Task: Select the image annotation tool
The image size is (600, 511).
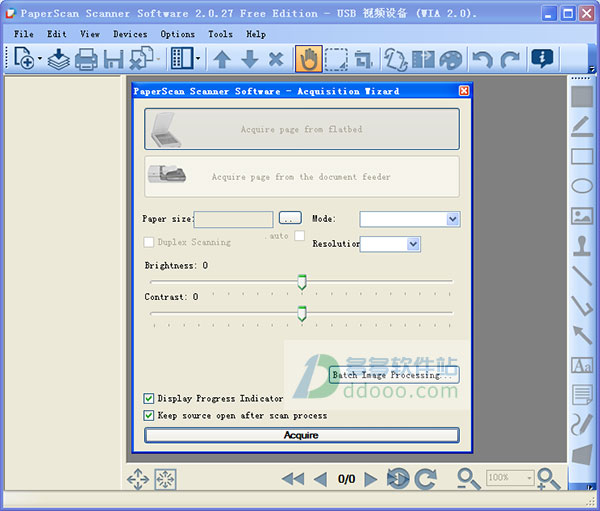Action: tap(582, 216)
